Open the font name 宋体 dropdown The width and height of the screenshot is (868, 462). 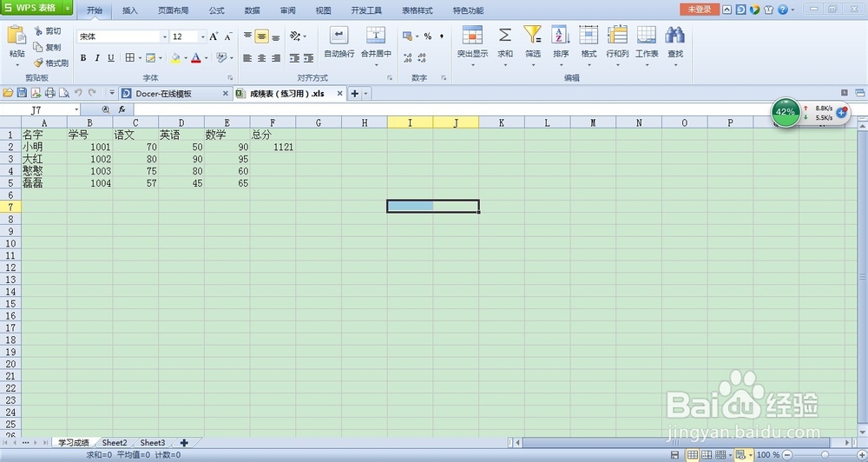(x=164, y=36)
